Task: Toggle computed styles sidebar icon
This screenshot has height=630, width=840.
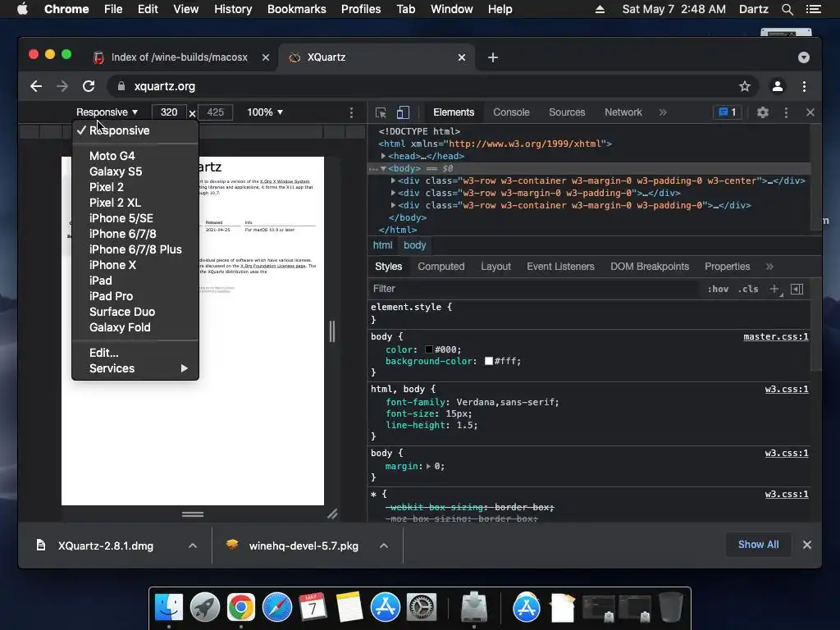Action: [x=797, y=289]
